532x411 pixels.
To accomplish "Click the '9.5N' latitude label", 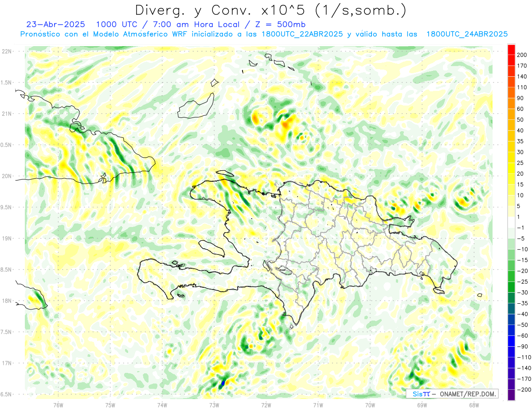I will pos(6,207).
